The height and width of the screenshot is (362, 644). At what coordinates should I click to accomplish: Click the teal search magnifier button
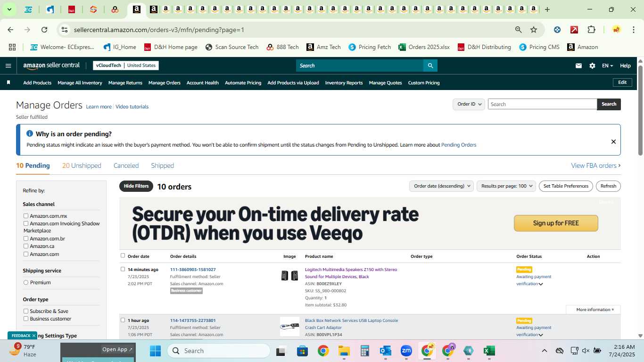click(x=430, y=66)
